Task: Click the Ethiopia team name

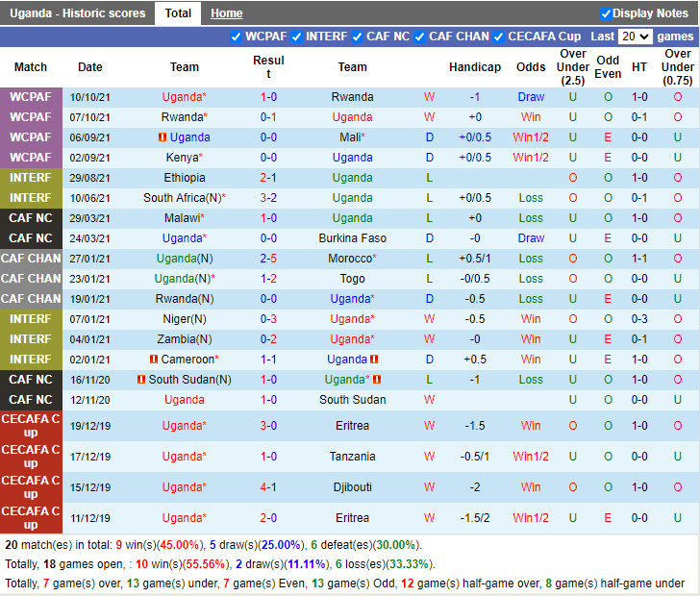Action: coord(185,178)
